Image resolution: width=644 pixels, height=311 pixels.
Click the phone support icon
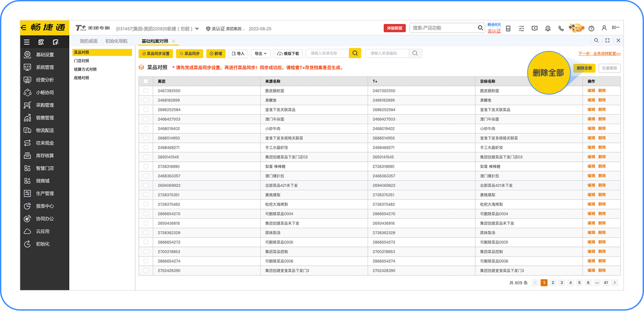coord(561,28)
